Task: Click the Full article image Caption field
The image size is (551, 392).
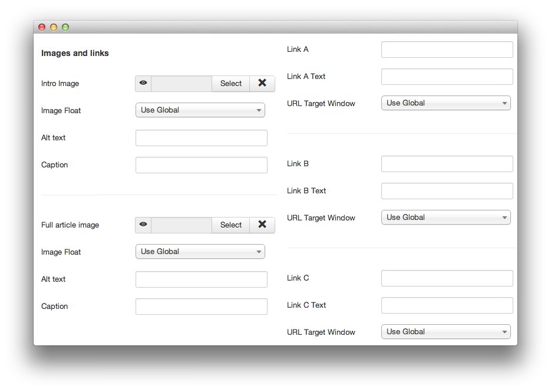Action: tap(202, 307)
